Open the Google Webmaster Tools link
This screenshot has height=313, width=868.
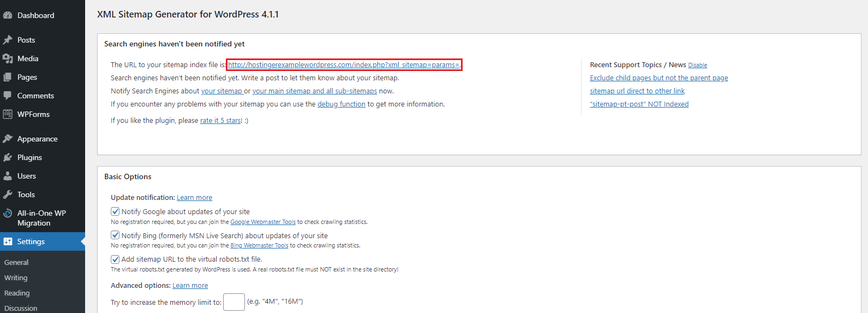[x=263, y=222]
